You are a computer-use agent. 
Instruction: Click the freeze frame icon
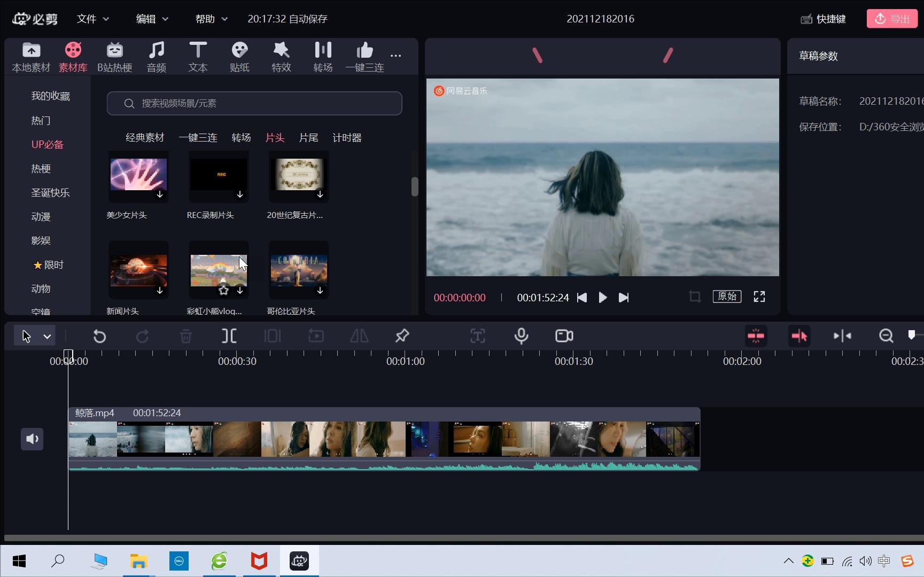point(273,336)
